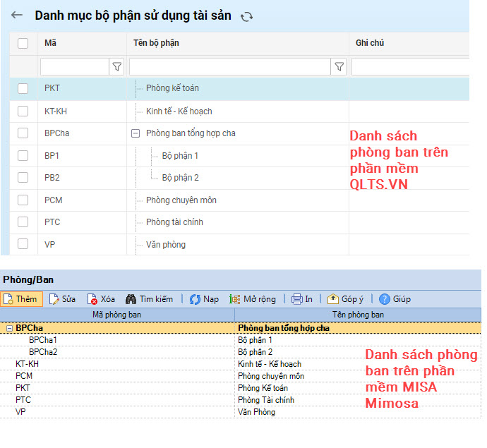Click the Mở rộng expand button

253,299
